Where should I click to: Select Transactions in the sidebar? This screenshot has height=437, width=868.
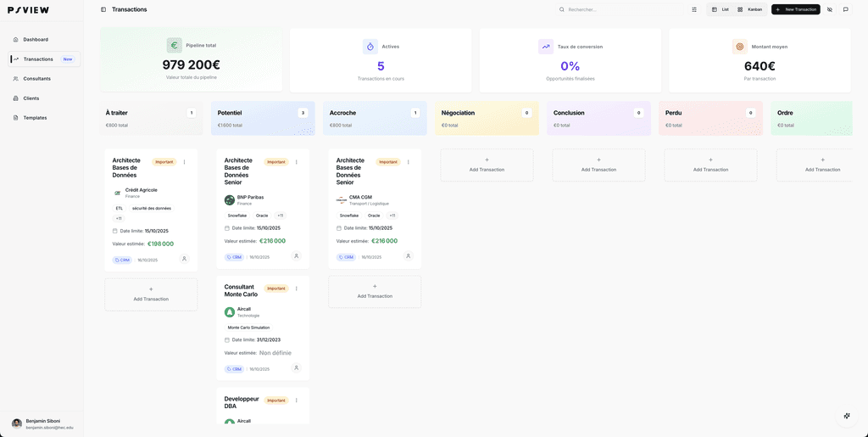click(44, 59)
